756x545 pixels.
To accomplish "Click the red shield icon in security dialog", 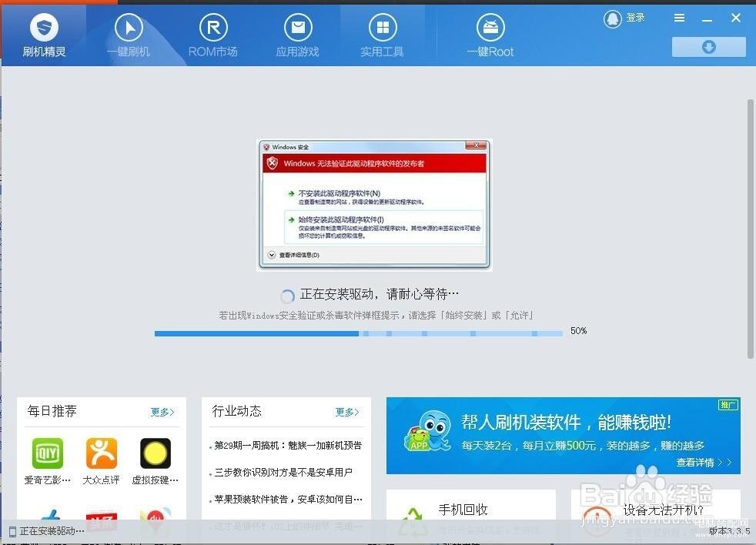I will pyautogui.click(x=273, y=163).
